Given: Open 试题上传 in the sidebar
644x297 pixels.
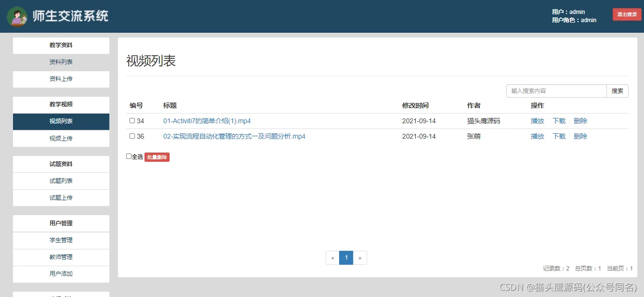Looking at the screenshot, I should pyautogui.click(x=61, y=198).
